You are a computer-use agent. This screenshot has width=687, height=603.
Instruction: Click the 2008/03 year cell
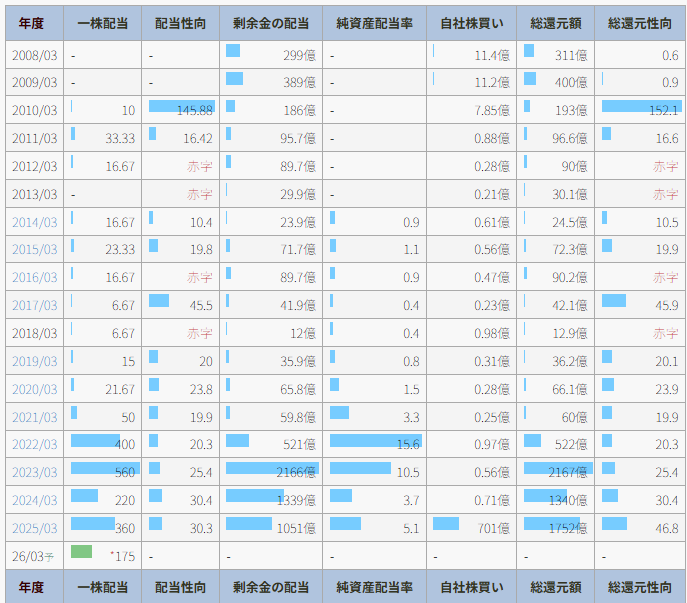[x=34, y=55]
